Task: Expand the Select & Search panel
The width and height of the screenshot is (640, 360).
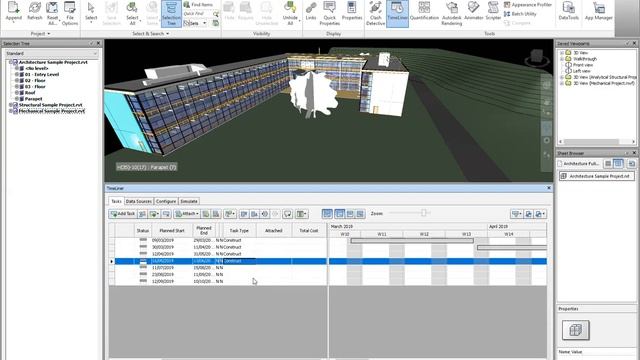Action: [150, 33]
